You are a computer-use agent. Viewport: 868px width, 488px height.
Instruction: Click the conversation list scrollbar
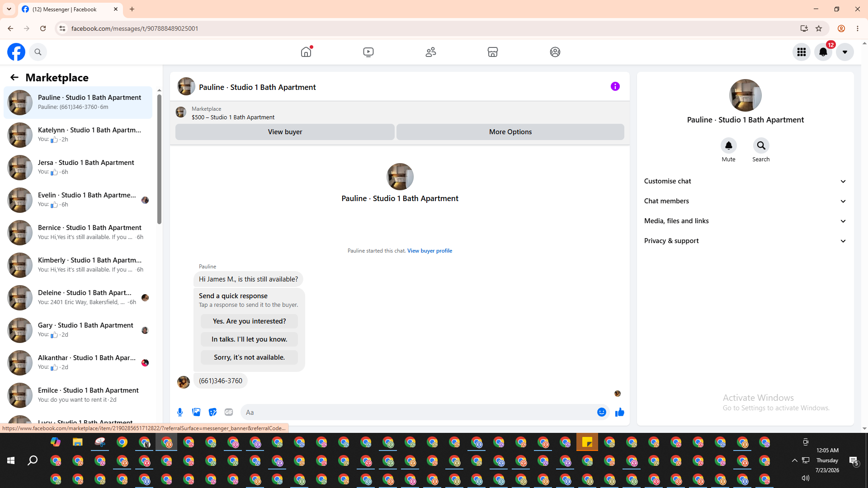[159, 158]
